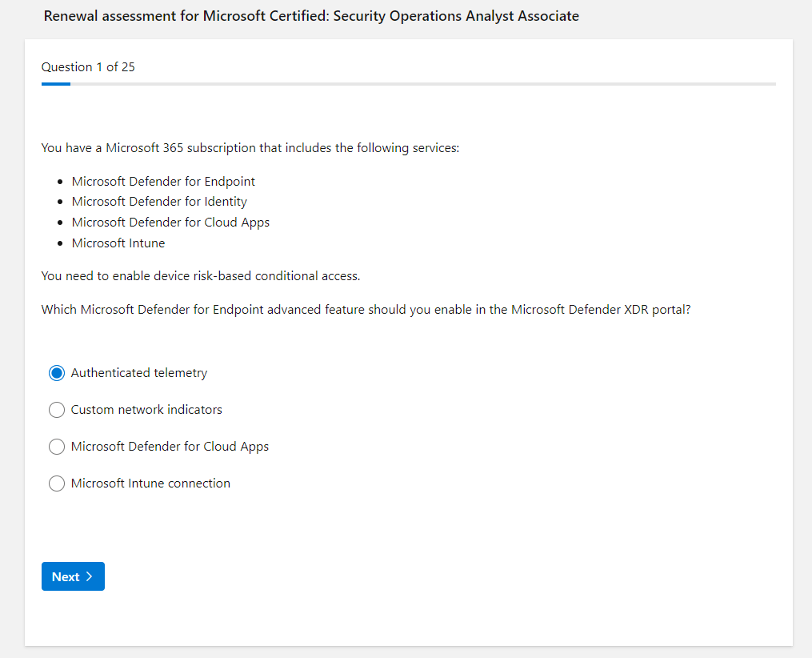This screenshot has height=658, width=812.
Task: Click the "enable device risk-based conditional access" sentence
Action: [201, 276]
